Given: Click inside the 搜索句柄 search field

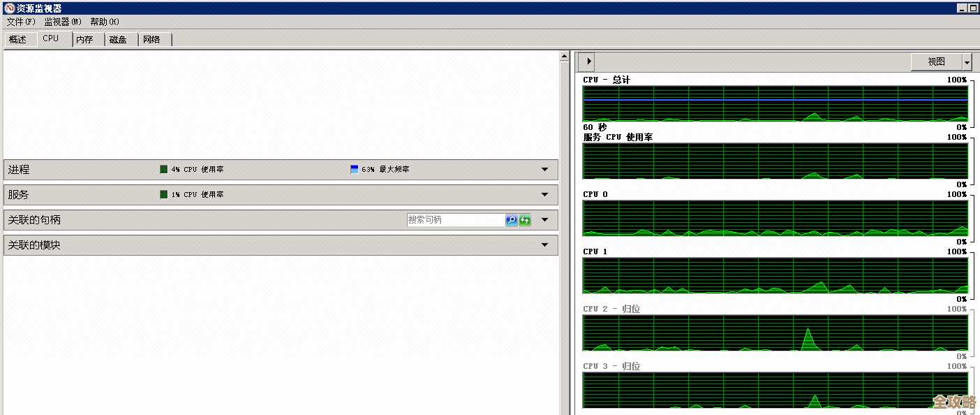Looking at the screenshot, I should point(455,220).
